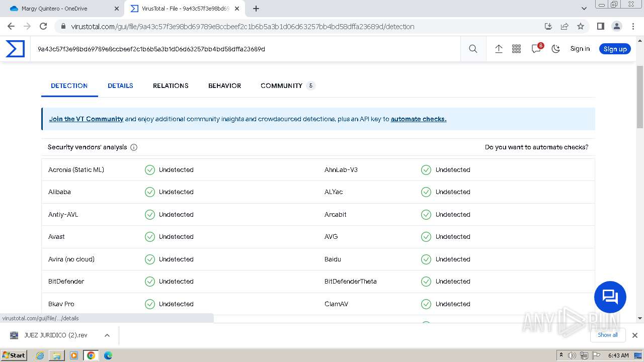Viewport: 644px width, 362px height.
Task: Expand JUEZ JURIDICO download options chevron
Action: coord(107,335)
